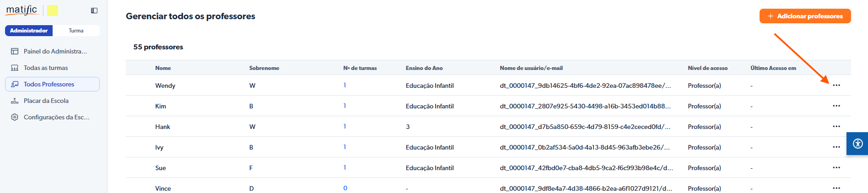The width and height of the screenshot is (868, 193).
Task: Click the Adicionar professores button
Action: coord(805,16)
